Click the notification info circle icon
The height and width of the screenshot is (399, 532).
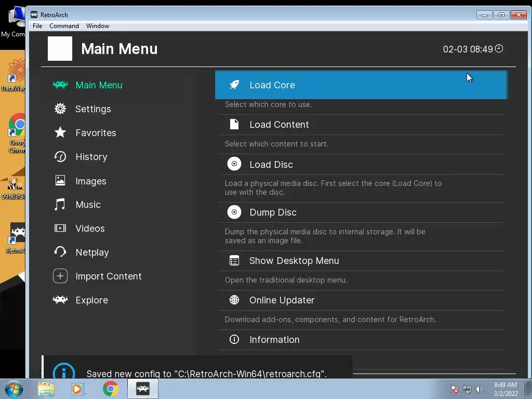click(x=64, y=371)
